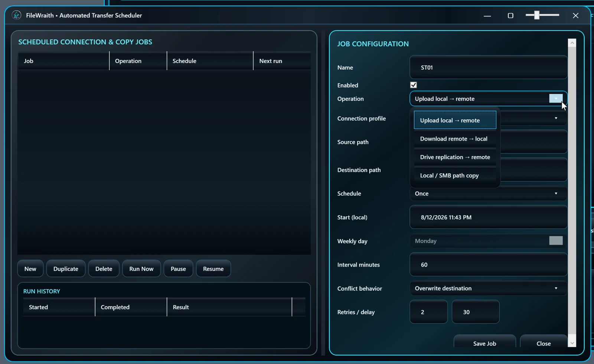Click the Source path input field

(533, 142)
